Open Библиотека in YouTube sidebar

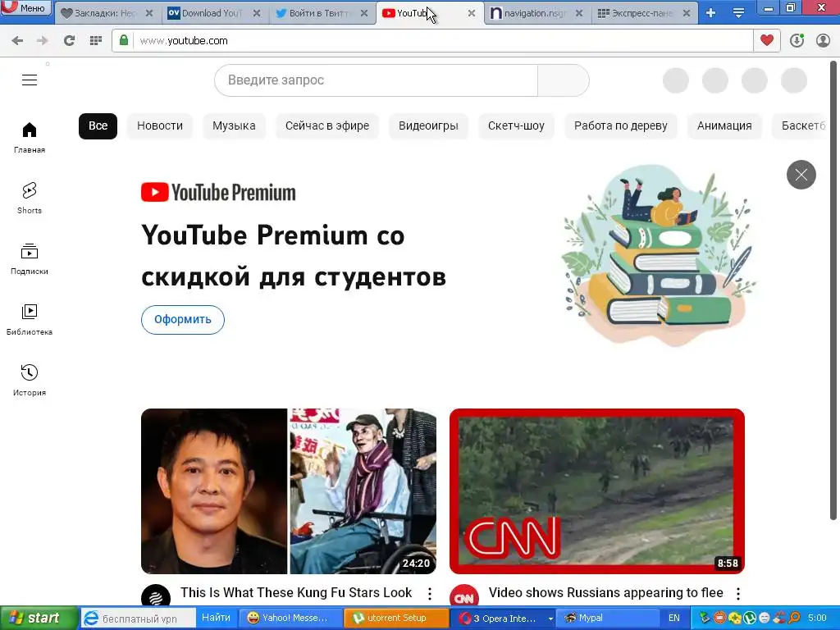pyautogui.click(x=30, y=319)
